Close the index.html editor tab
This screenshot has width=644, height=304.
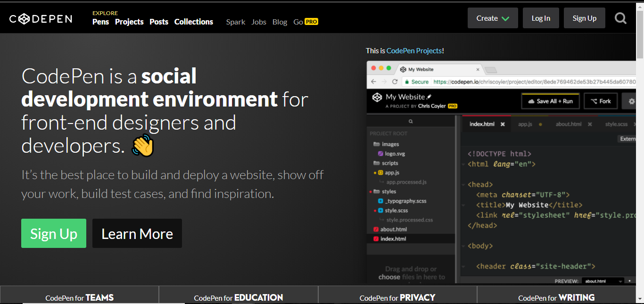click(x=503, y=124)
